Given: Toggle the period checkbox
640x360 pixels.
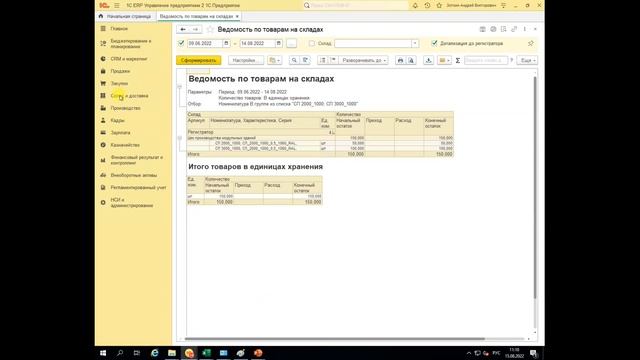Looking at the screenshot, I should click(181, 43).
